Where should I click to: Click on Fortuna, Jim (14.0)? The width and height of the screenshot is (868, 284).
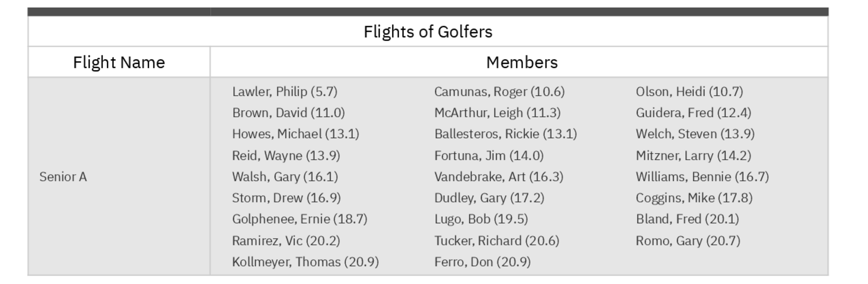[x=489, y=155]
